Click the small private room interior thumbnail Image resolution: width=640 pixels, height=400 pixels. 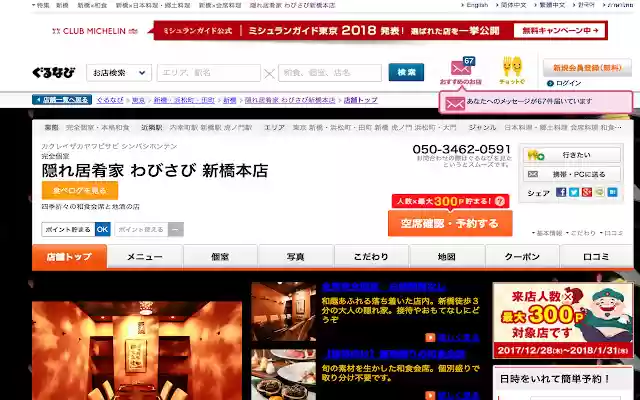click(x=284, y=311)
